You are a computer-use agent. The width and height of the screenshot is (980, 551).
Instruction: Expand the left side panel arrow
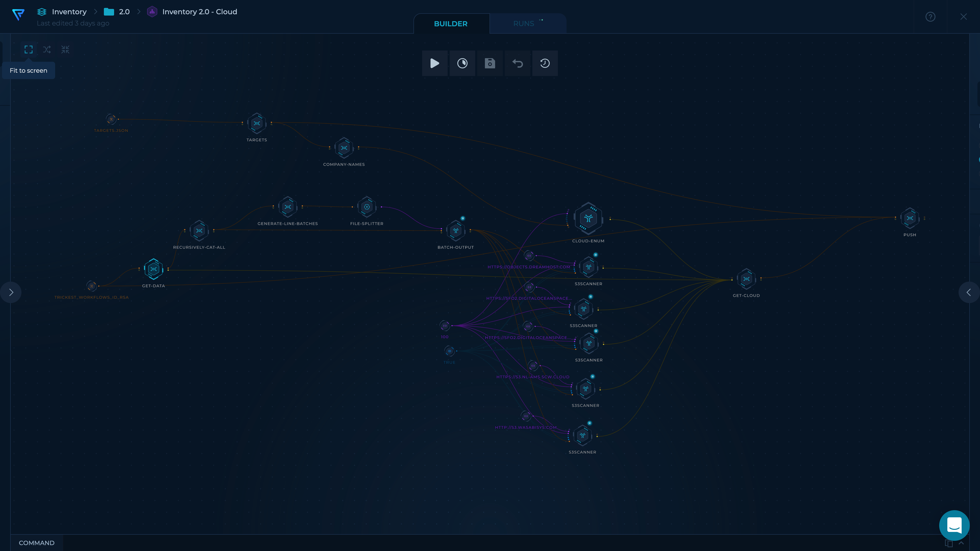pos(11,292)
